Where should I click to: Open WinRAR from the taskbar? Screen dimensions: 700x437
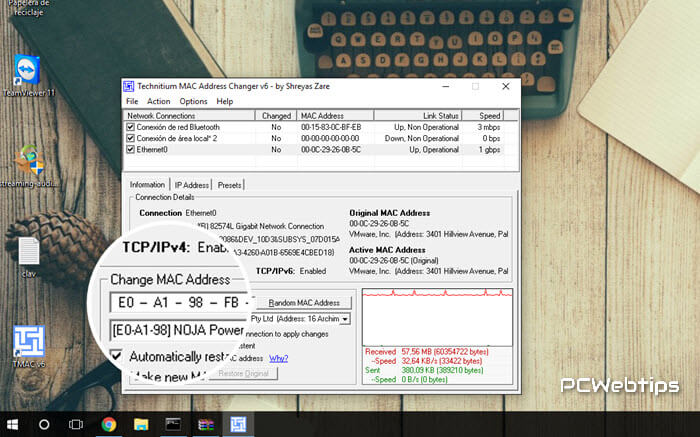pyautogui.click(x=205, y=425)
